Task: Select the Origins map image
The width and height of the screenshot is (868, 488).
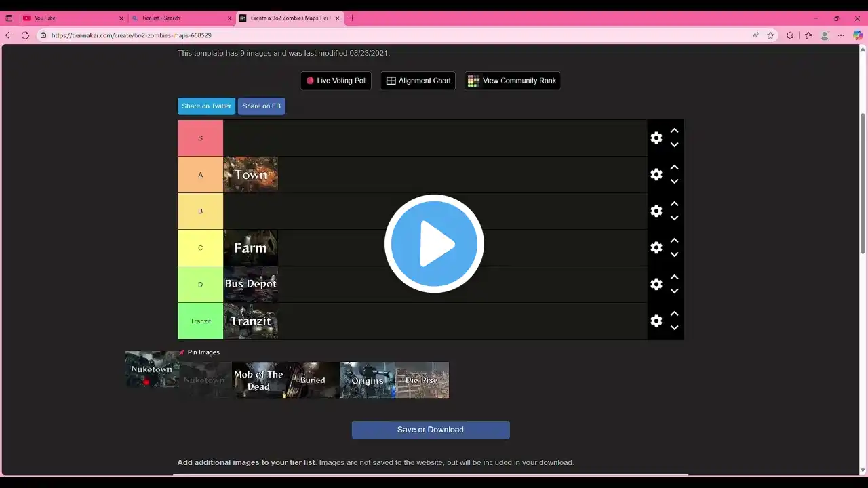Action: (x=368, y=380)
